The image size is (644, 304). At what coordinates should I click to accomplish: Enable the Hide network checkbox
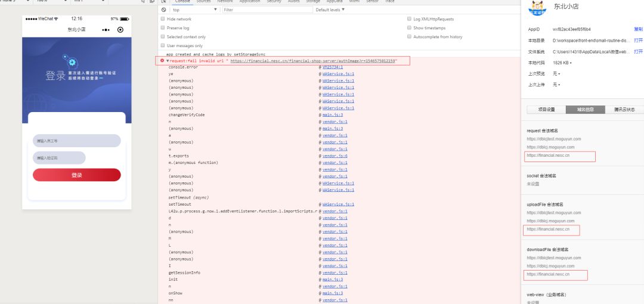163,19
